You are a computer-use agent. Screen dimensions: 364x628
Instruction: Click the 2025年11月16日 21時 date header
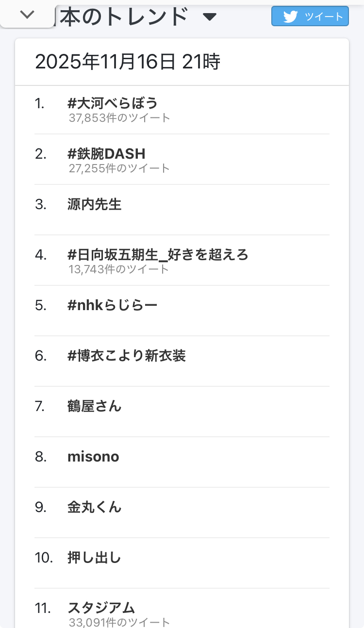pos(128,62)
